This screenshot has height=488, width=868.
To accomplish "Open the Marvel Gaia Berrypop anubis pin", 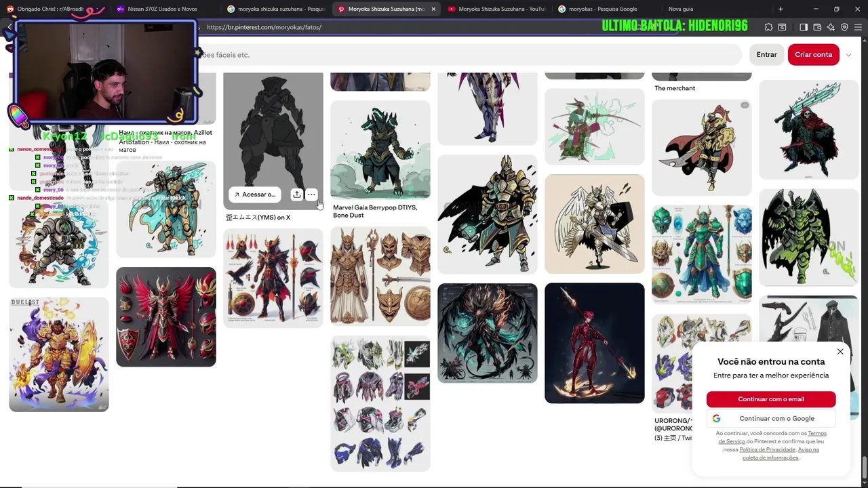I will pos(380,150).
